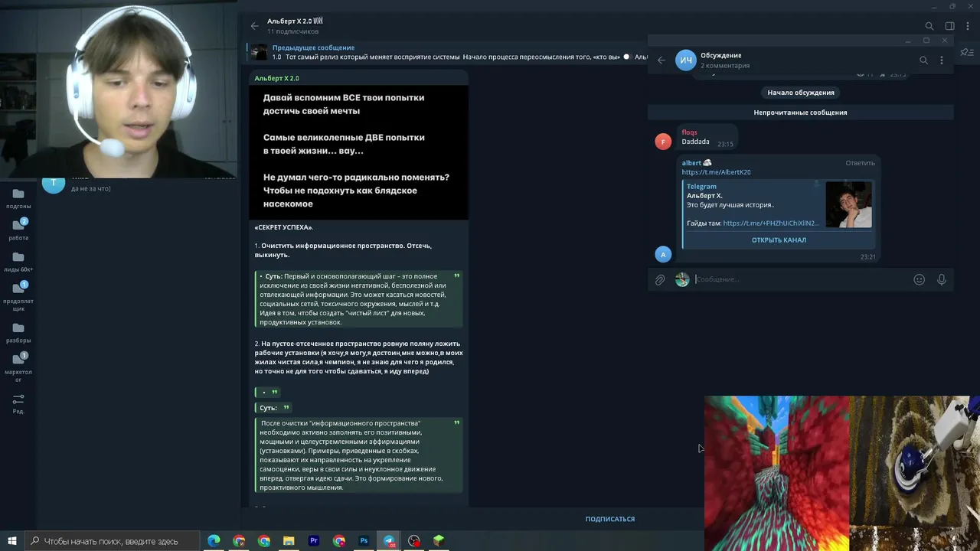Viewport: 980px width, 551px height.
Task: Switch to Premiere Pro in taskbar
Action: pyautogui.click(x=314, y=541)
